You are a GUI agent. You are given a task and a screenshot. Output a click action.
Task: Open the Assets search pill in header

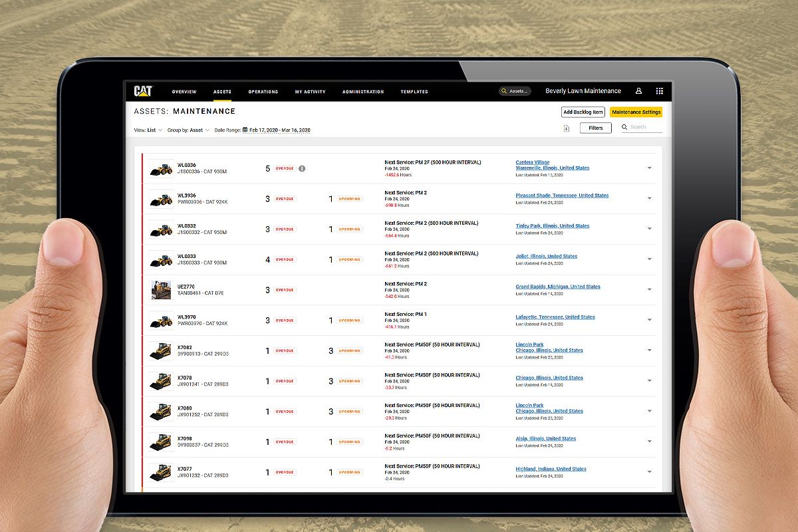point(515,91)
